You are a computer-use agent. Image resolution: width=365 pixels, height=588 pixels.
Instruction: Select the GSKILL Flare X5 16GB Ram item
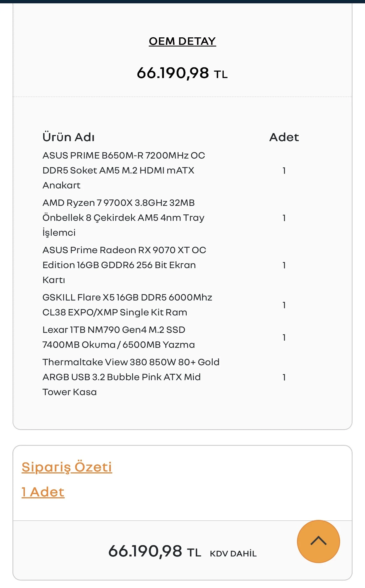point(127,305)
